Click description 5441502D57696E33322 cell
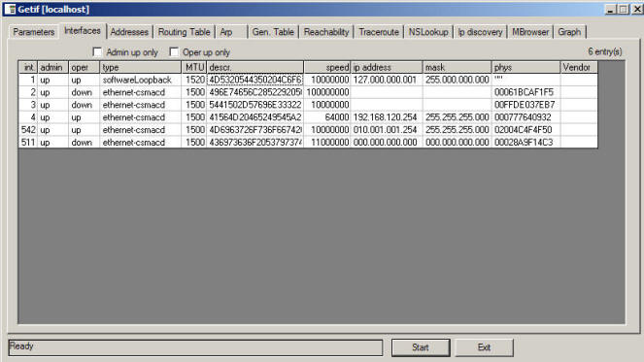The width and height of the screenshot is (644, 362). point(255,105)
